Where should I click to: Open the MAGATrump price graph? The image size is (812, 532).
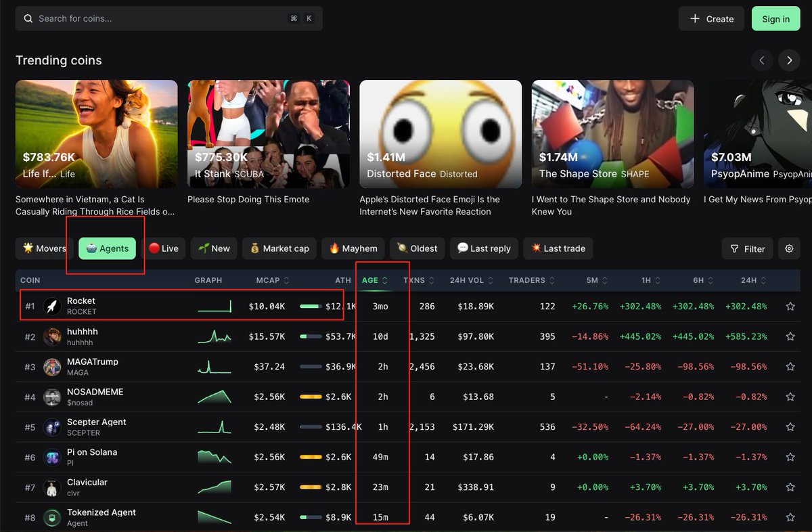[x=215, y=367]
